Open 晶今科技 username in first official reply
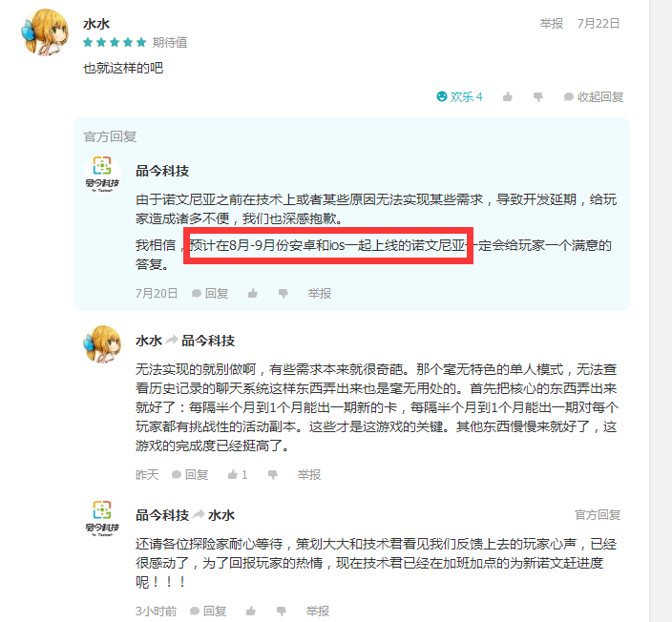This screenshot has width=672, height=622. [x=162, y=171]
